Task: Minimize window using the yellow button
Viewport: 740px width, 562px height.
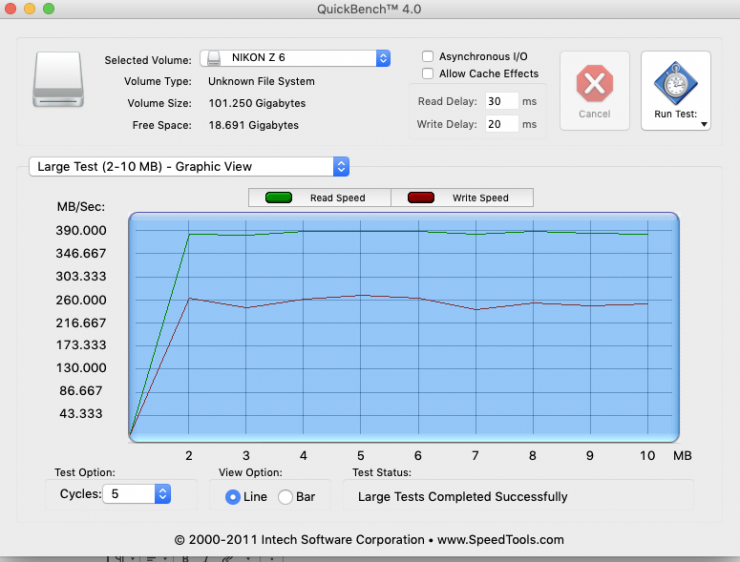Action: pos(28,8)
